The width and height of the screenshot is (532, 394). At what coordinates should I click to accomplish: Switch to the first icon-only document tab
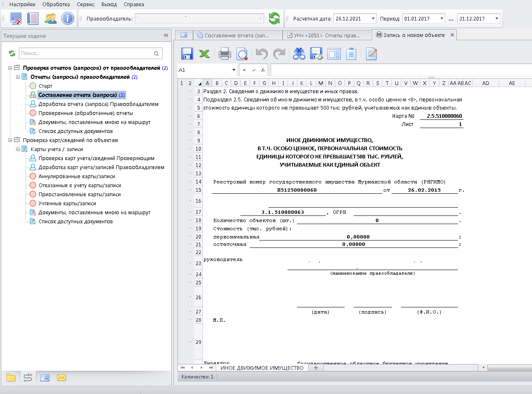184,35
